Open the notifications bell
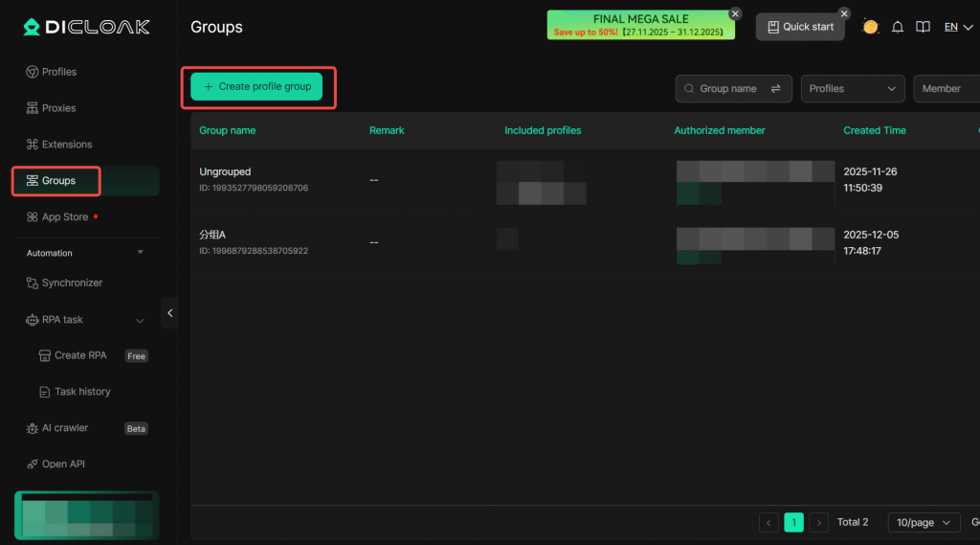Image resolution: width=980 pixels, height=545 pixels. (x=898, y=27)
